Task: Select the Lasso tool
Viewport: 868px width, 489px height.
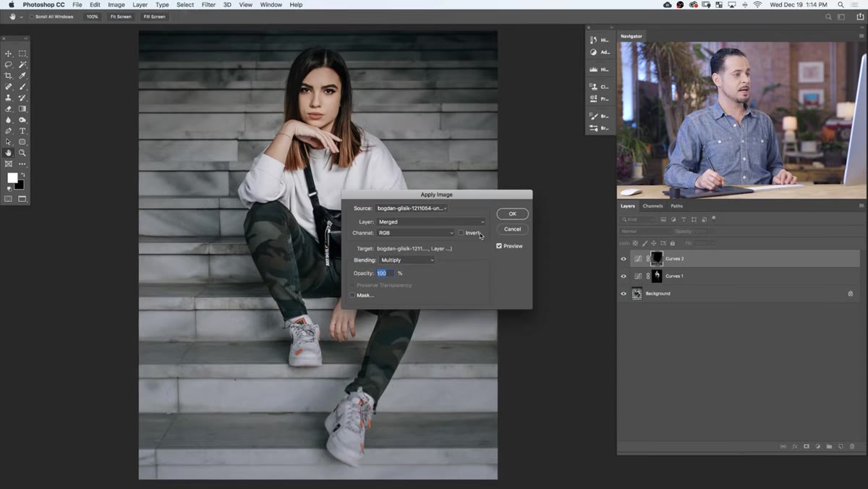Action: click(x=9, y=64)
